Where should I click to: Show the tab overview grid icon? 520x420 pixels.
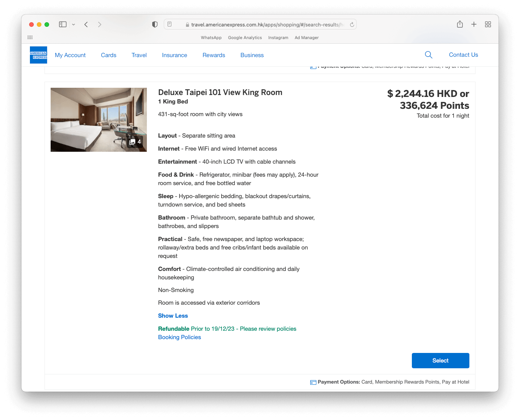click(x=488, y=25)
